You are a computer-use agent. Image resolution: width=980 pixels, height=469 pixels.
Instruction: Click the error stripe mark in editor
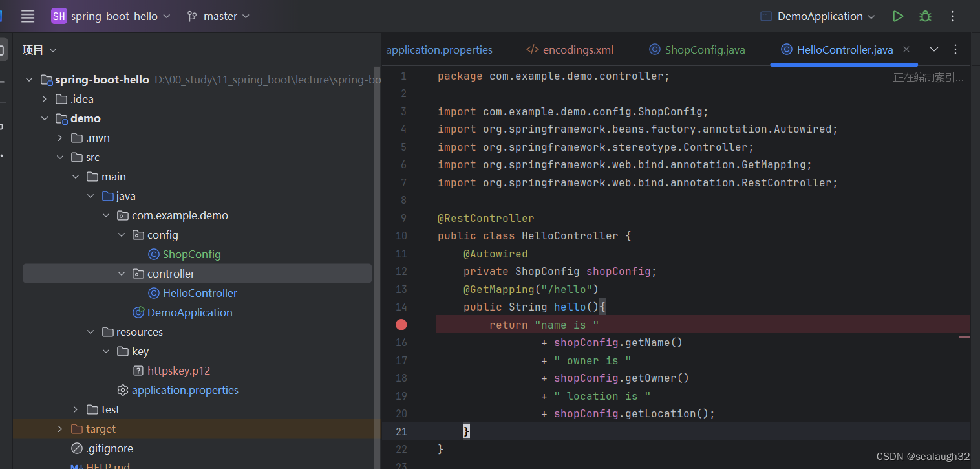click(964, 337)
